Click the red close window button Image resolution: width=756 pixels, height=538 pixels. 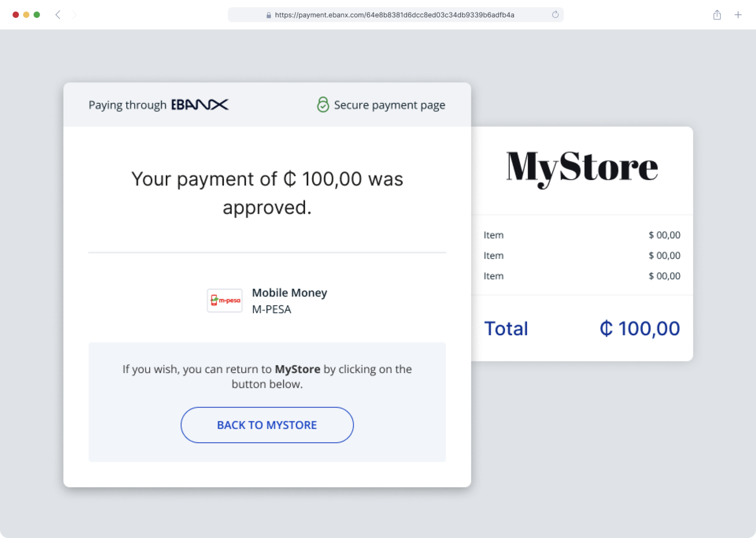pos(15,15)
